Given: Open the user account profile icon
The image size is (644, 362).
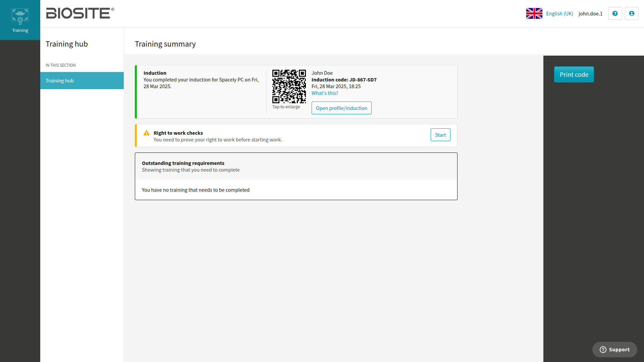Looking at the screenshot, I should click(x=632, y=13).
